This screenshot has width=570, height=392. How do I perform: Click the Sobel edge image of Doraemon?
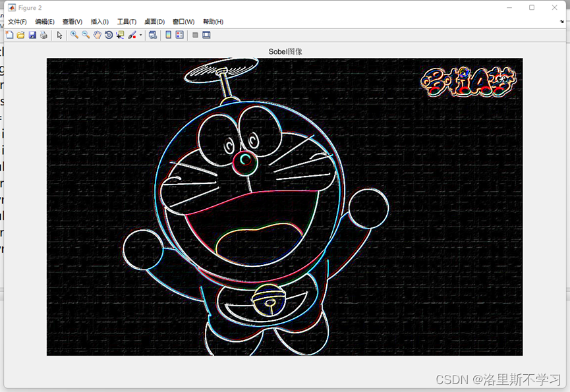pyautogui.click(x=285, y=207)
